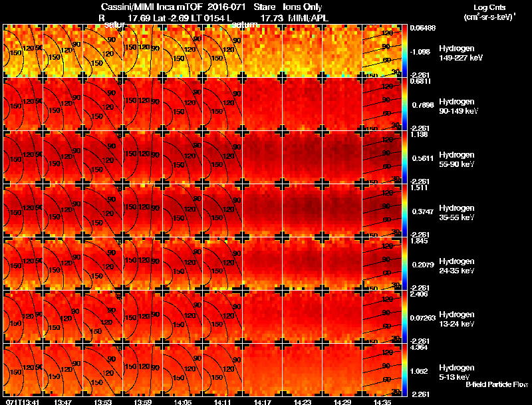Select the 'Hydrogen 90-149 keV' row label
This screenshot has height=405, width=532.
click(458, 106)
